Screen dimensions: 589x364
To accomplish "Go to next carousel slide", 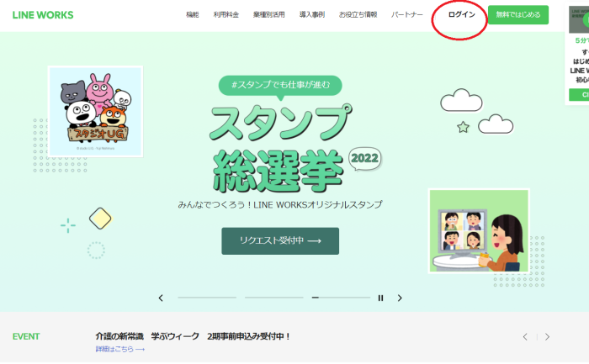I will pos(400,298).
